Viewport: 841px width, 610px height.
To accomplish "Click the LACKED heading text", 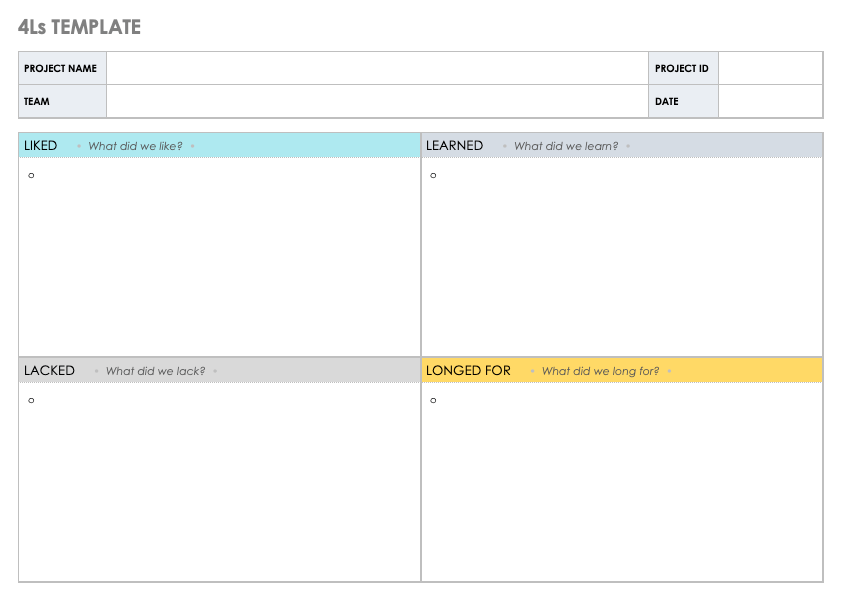I will (49, 370).
